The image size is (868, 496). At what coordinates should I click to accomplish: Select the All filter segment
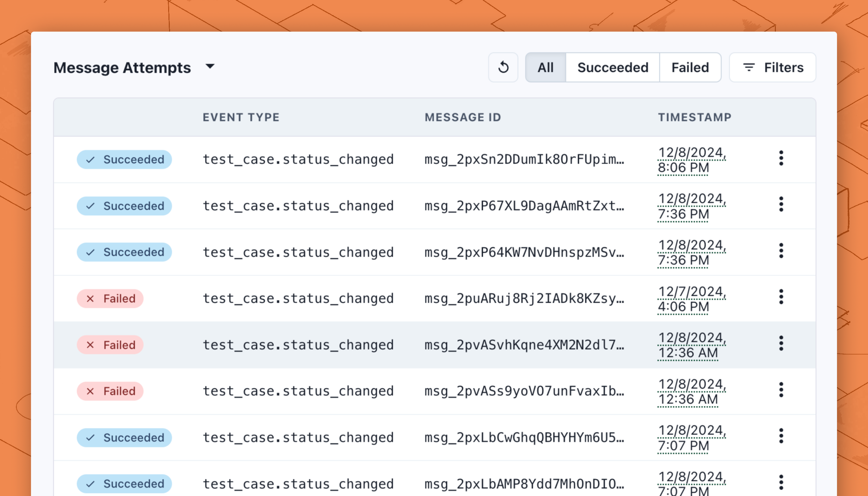[545, 67]
